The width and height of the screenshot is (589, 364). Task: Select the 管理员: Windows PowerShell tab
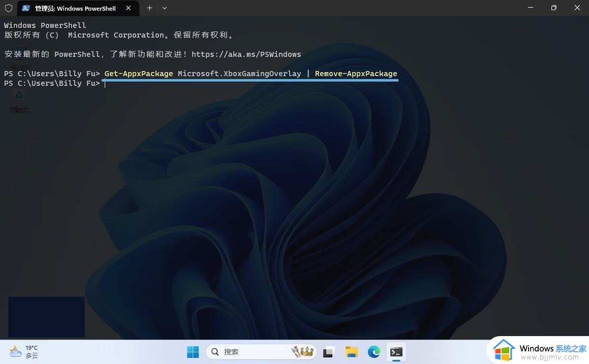(x=78, y=8)
